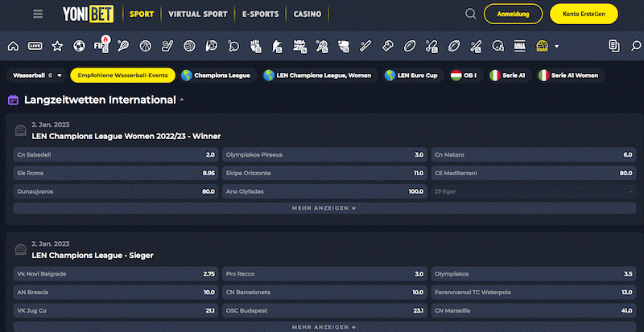Select the yellow water polo icon
The image size is (644, 332).
tap(543, 46)
